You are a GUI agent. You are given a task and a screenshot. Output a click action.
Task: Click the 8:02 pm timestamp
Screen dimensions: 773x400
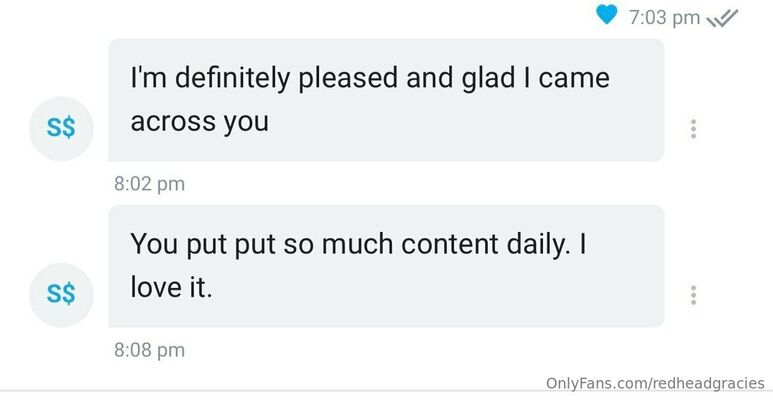[x=149, y=184]
